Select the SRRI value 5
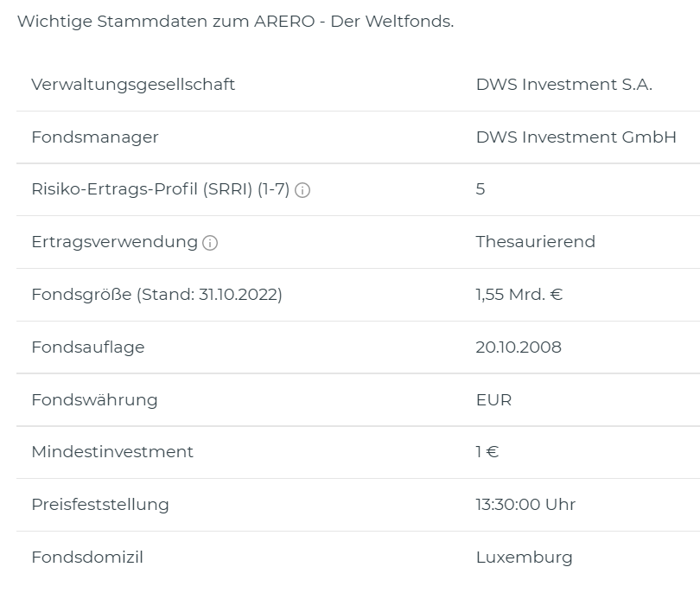700x599 pixels. pos(480,189)
